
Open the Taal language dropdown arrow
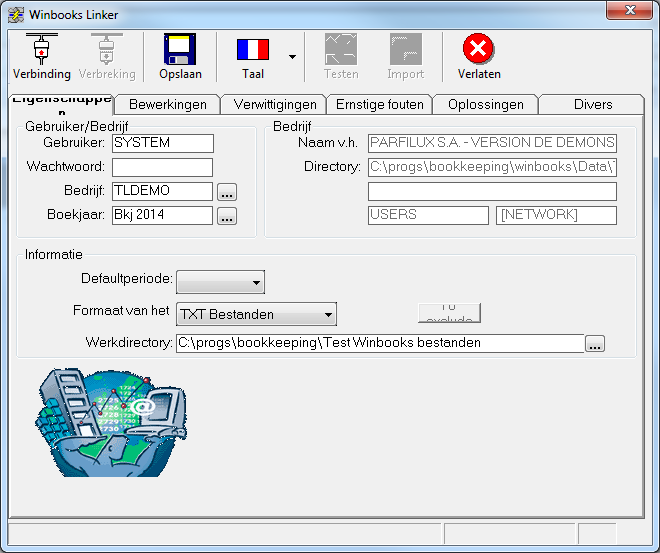(293, 57)
